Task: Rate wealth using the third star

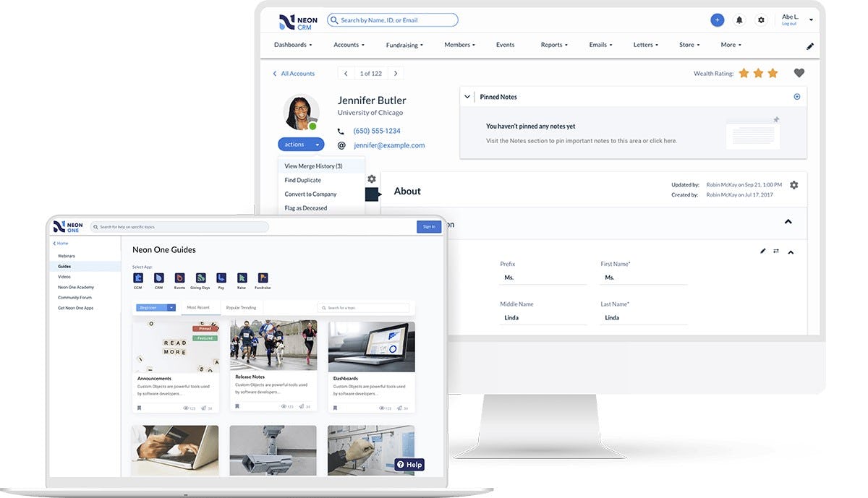Action: click(x=773, y=72)
